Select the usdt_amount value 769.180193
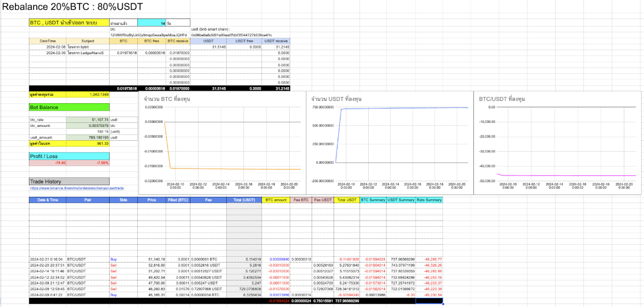The image size is (644, 307). (x=88, y=137)
